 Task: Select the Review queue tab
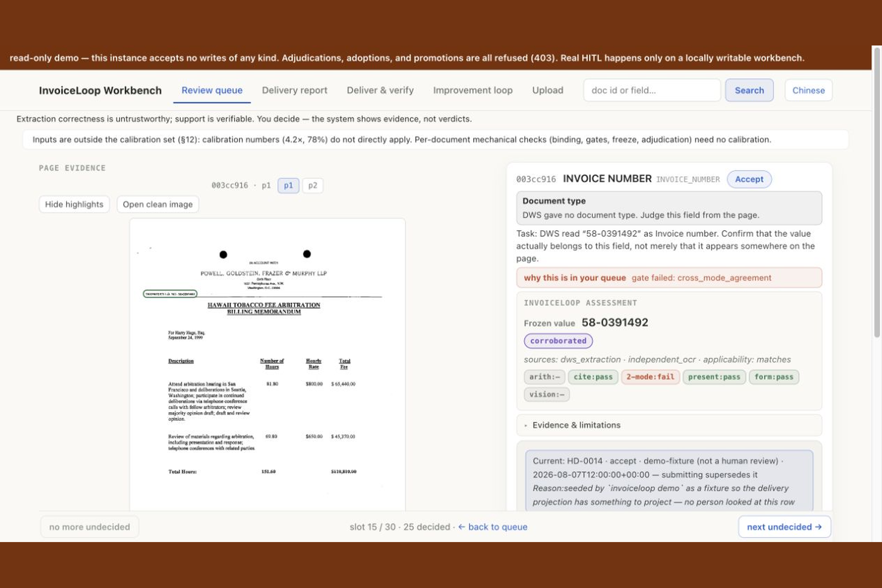(x=212, y=90)
